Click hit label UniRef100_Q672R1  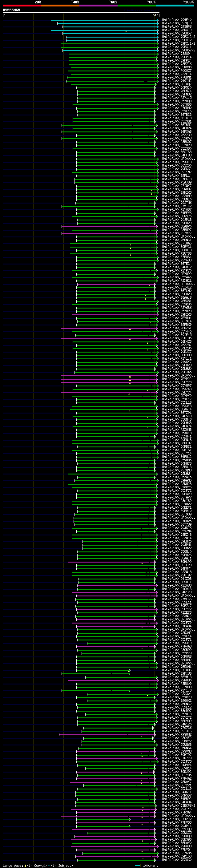tap(177, 785)
